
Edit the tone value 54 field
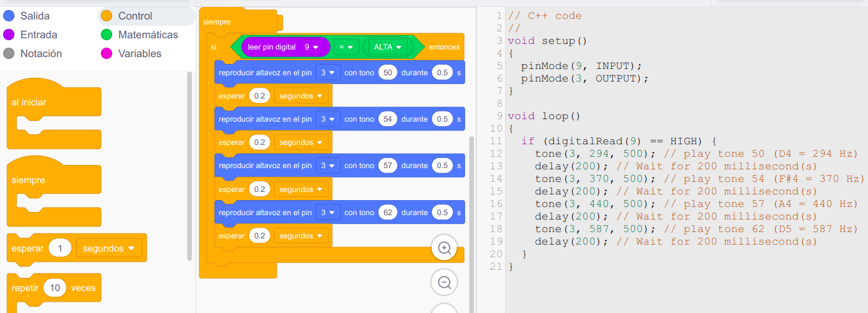pos(387,119)
